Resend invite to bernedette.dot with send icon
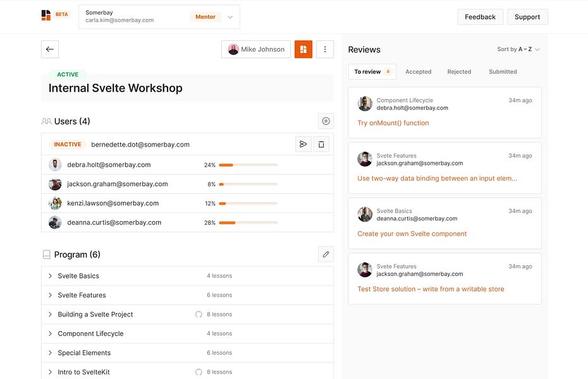The width and height of the screenshot is (588, 379). pos(303,144)
